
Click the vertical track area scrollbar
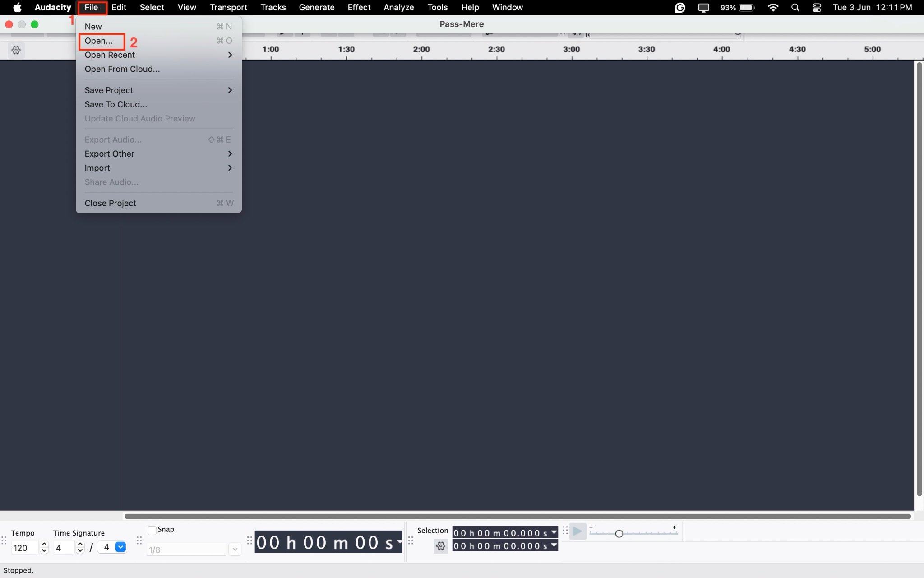(x=919, y=280)
